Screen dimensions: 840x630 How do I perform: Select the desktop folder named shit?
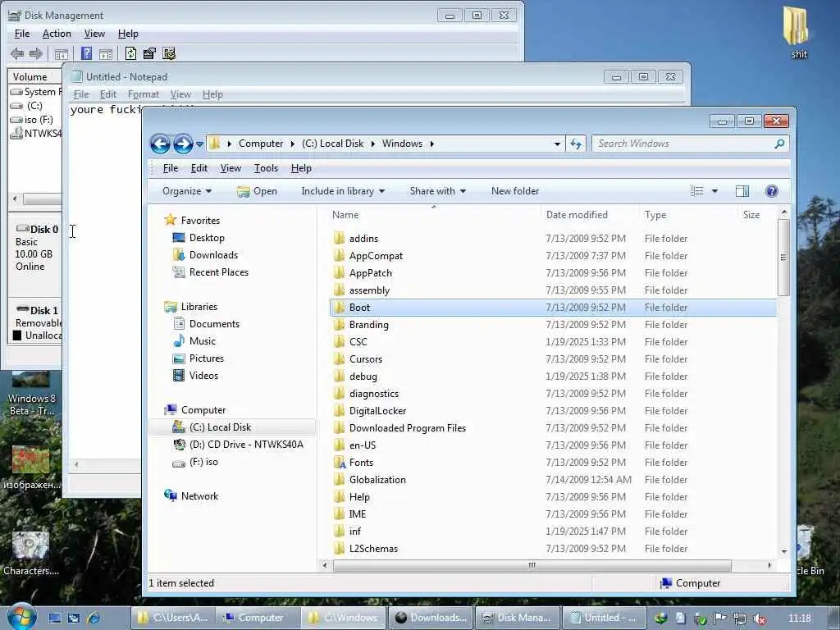tap(796, 32)
